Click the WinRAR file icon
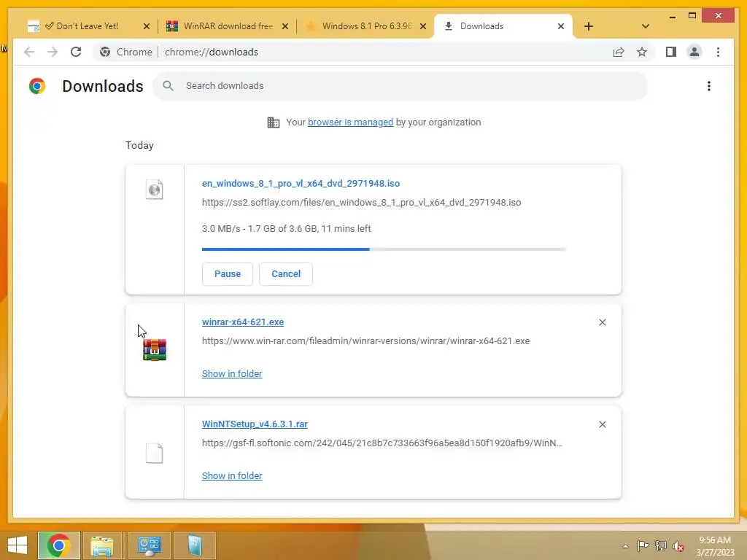The image size is (747, 560). (155, 349)
